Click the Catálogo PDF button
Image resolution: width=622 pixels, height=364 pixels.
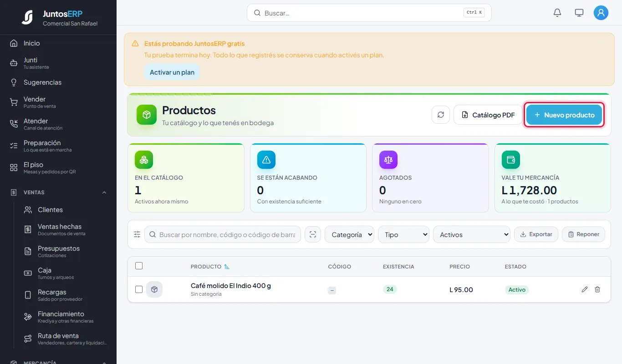pyautogui.click(x=488, y=115)
